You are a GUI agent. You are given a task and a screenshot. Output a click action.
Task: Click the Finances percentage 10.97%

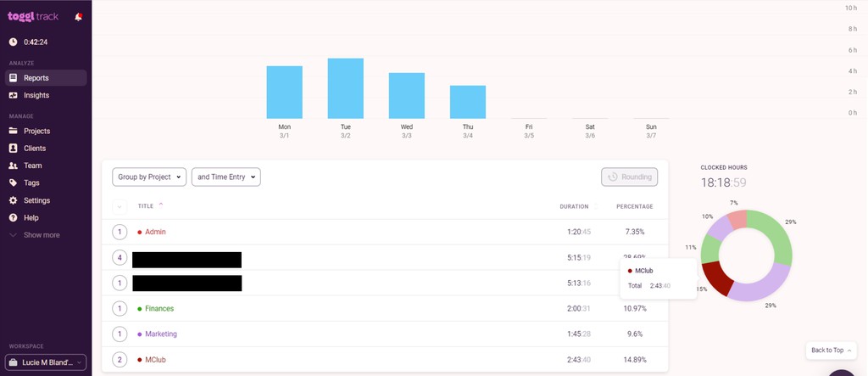coord(635,308)
